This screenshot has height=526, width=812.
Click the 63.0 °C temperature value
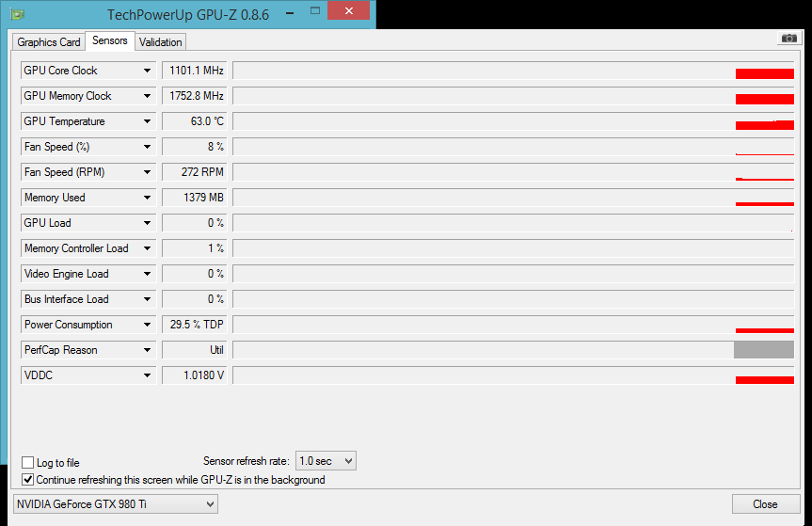click(x=195, y=121)
